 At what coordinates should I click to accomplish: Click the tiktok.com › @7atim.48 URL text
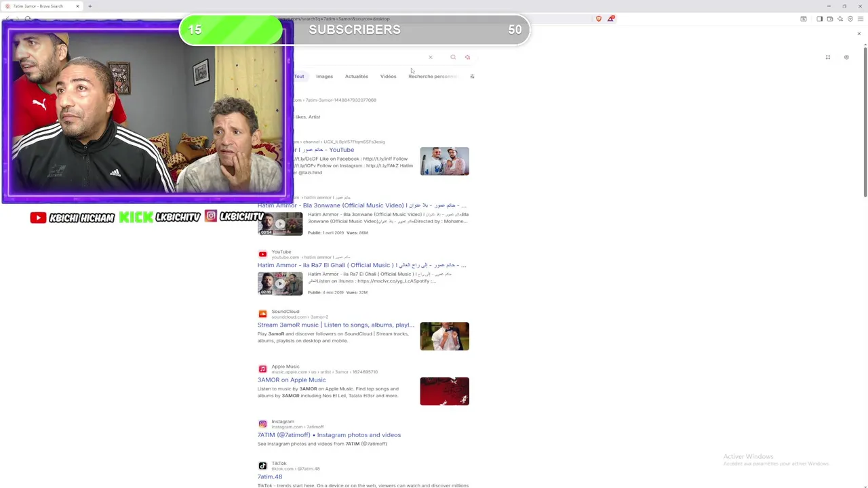coord(296,469)
